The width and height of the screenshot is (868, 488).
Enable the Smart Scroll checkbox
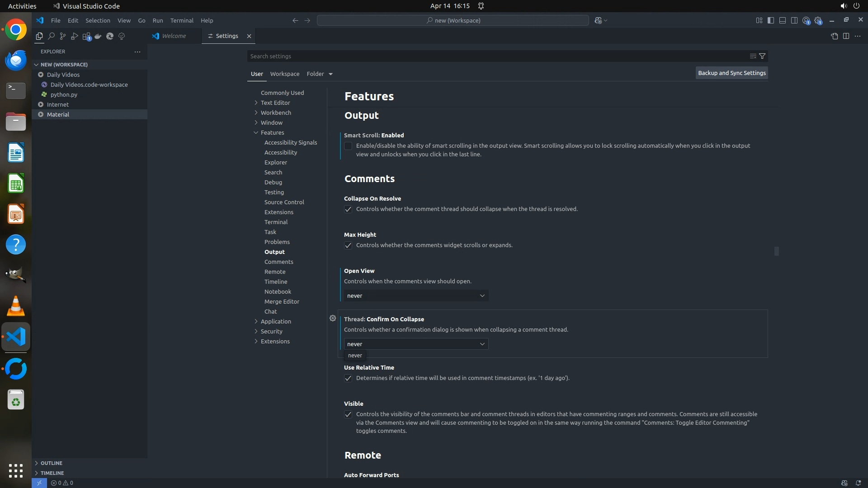point(348,146)
